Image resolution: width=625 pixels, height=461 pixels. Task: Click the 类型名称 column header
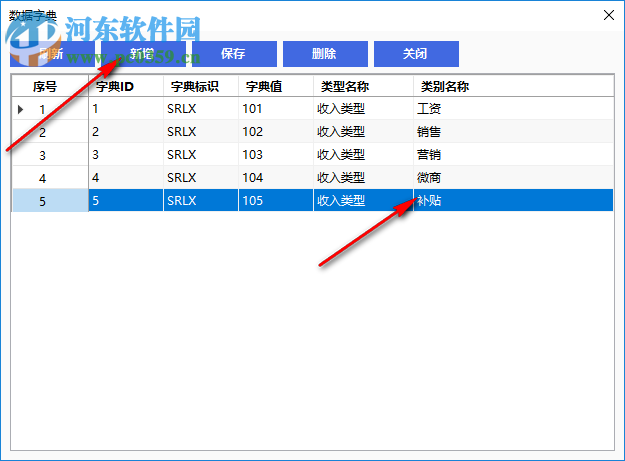[364, 86]
